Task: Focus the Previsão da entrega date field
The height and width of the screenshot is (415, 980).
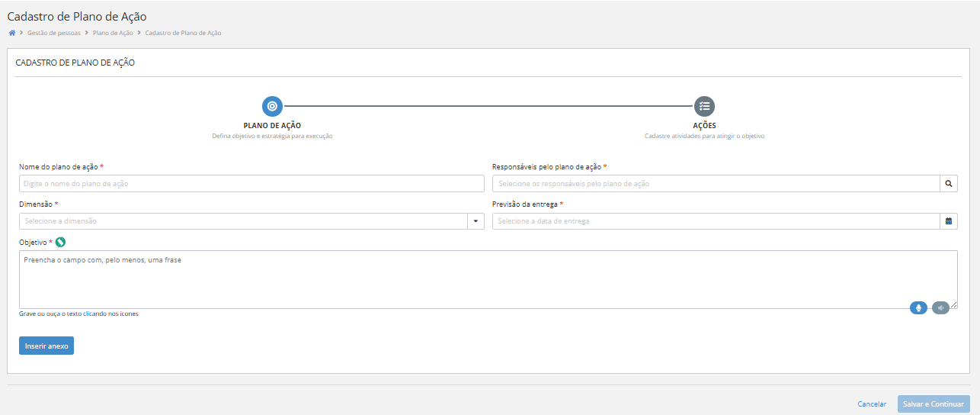Action: click(x=716, y=221)
